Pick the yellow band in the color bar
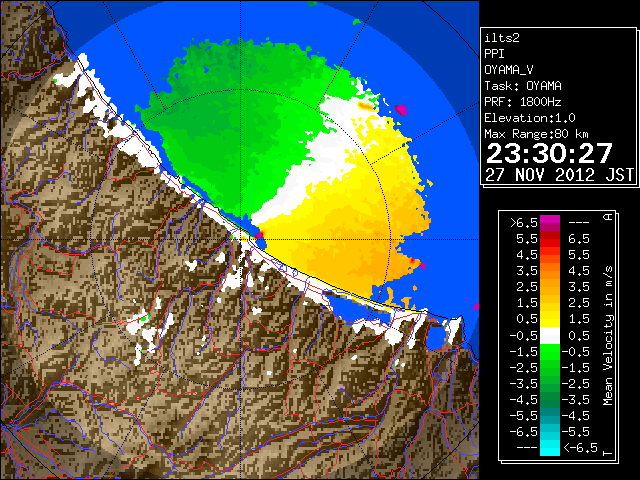The width and height of the screenshot is (640, 480). (x=550, y=319)
